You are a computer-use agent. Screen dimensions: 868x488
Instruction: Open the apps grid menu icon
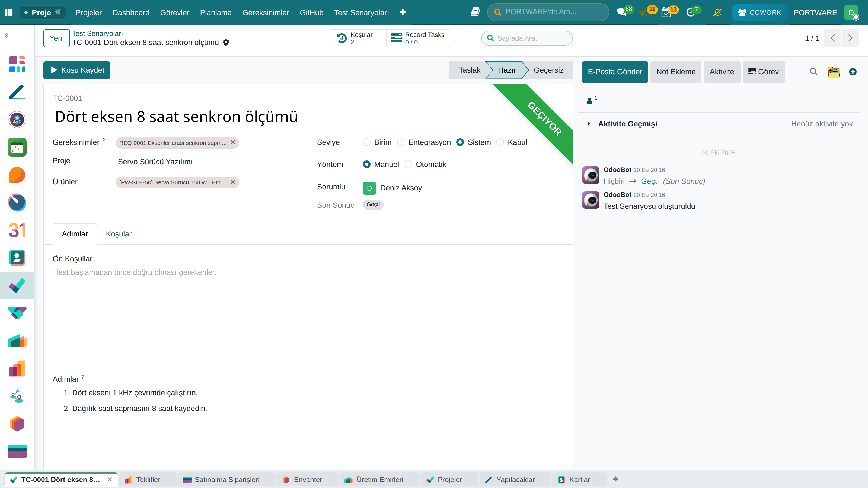pyautogui.click(x=9, y=12)
